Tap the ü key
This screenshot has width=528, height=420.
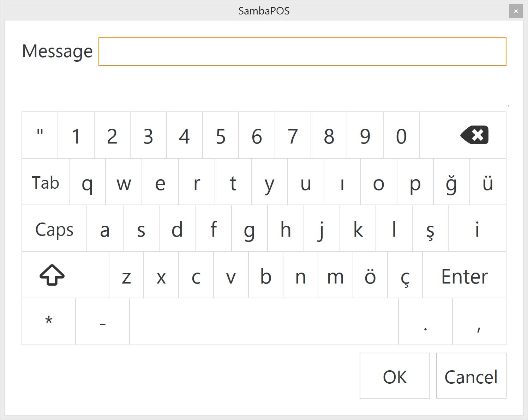(488, 182)
